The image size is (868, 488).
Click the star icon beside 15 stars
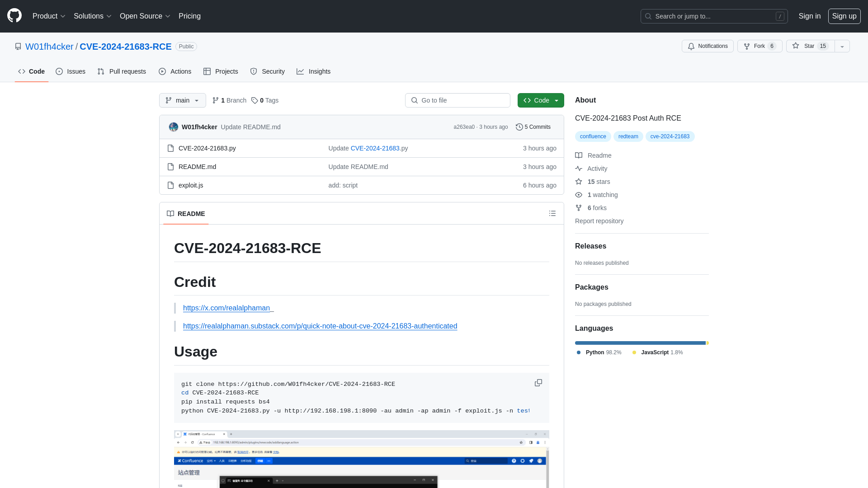coord(579,182)
